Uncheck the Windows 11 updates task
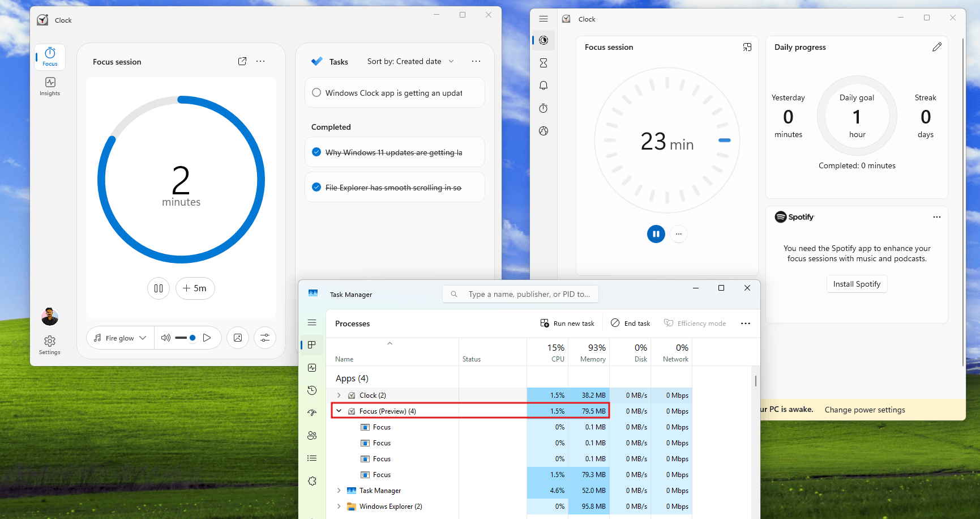Screen dimensions: 980x519 pos(316,152)
